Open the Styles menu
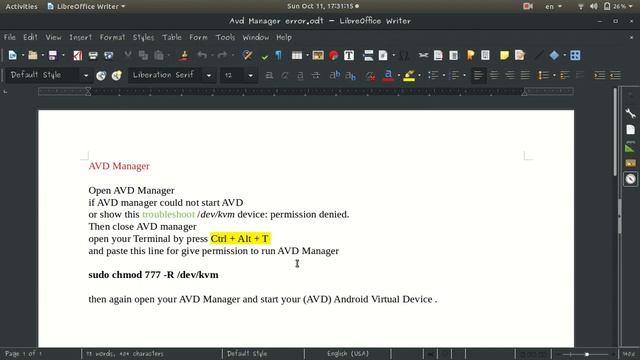This screenshot has height=360, width=640. pos(143,37)
